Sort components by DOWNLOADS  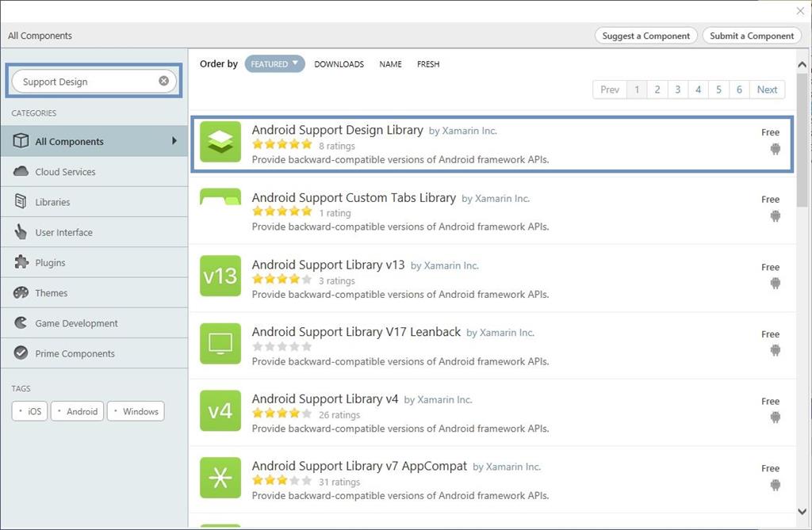point(339,64)
